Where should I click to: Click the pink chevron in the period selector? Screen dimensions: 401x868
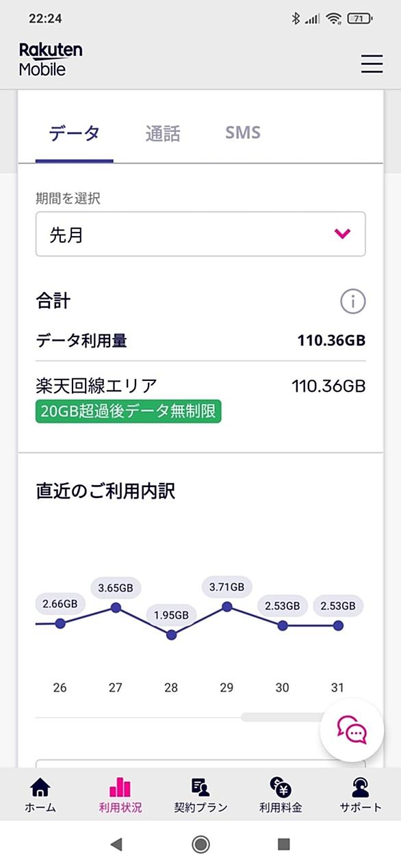[342, 234]
